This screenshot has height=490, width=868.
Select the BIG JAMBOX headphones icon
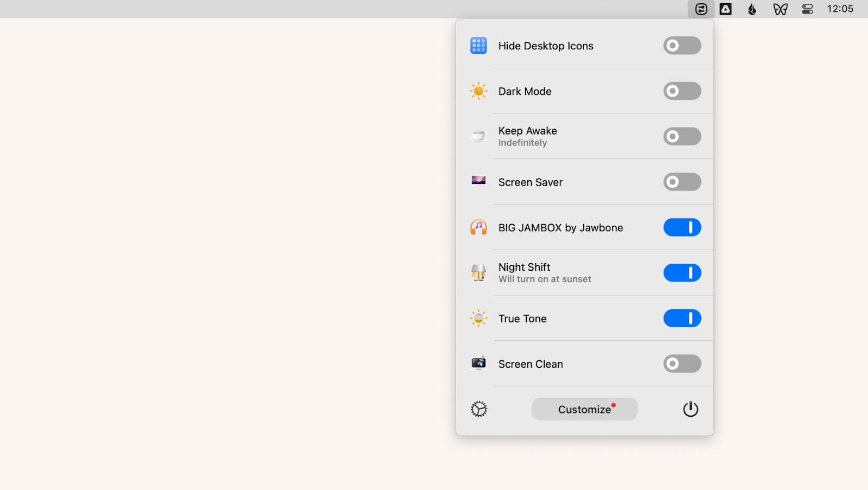(478, 227)
